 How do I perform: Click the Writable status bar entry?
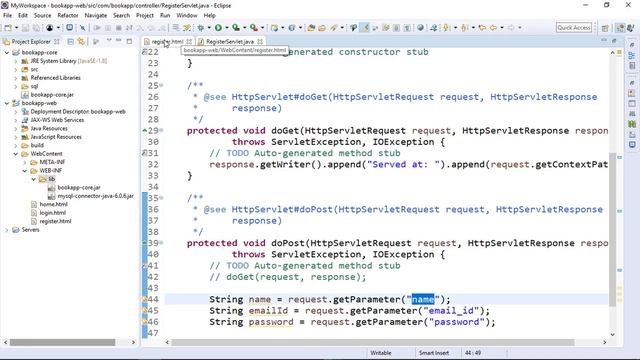click(x=380, y=353)
